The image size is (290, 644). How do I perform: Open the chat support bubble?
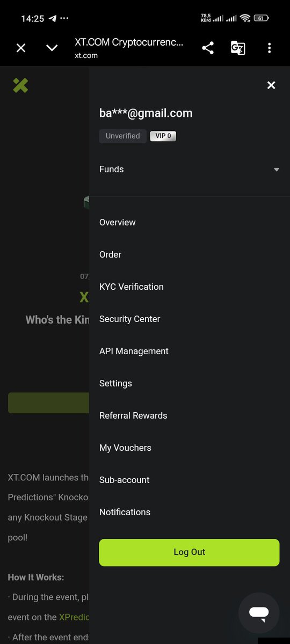pos(259,613)
